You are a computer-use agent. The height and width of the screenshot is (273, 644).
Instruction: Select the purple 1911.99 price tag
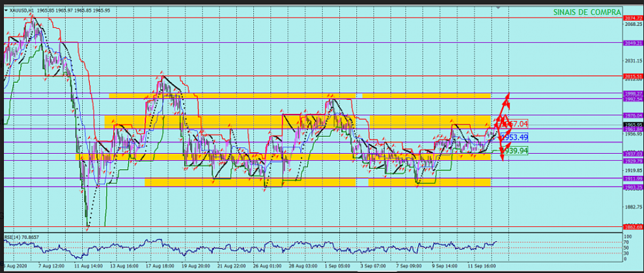click(x=633, y=178)
